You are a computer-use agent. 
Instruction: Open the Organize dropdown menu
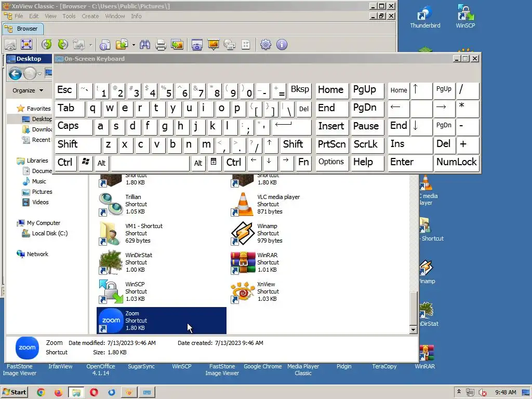tap(28, 90)
